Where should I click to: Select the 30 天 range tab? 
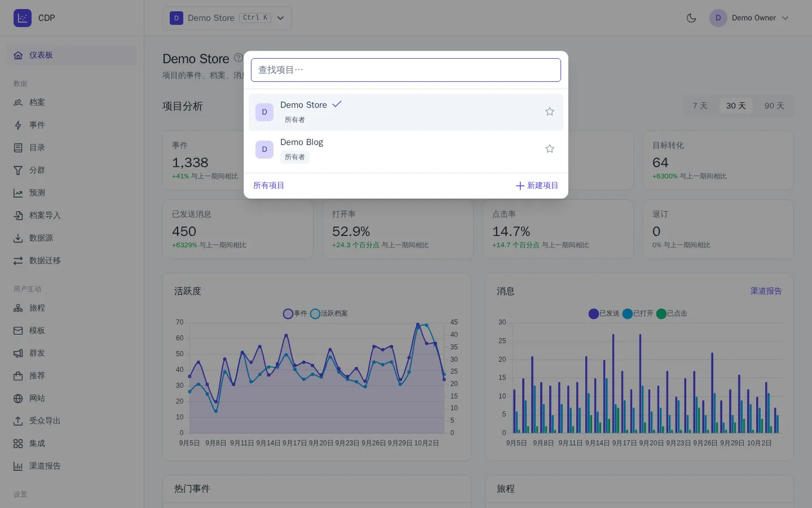[x=736, y=106]
